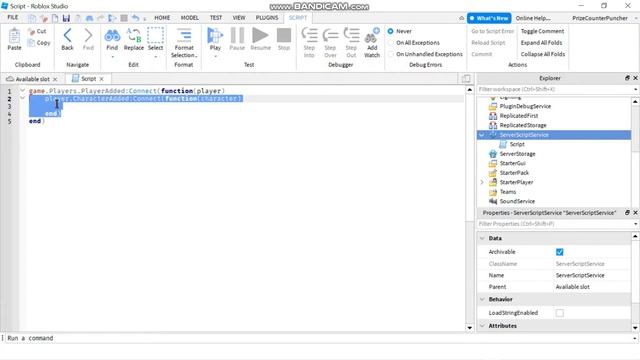
Task: Click the Name property value ServerScriptService
Action: 580,276
